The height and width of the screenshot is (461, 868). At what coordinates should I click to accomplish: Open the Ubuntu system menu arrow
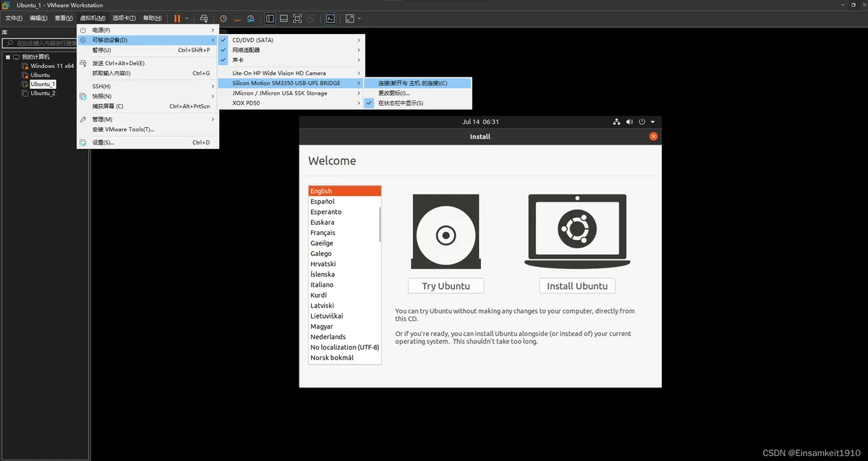(652, 122)
